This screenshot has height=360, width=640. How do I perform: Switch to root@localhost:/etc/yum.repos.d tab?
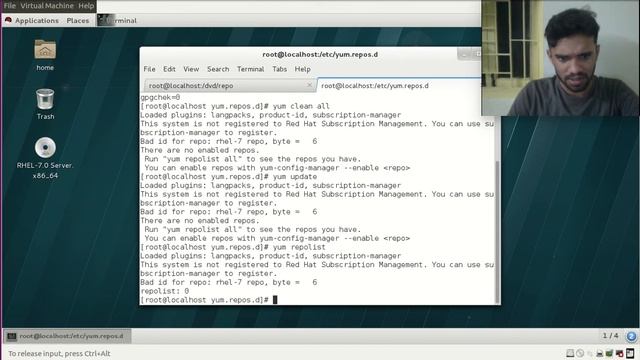tap(400, 85)
